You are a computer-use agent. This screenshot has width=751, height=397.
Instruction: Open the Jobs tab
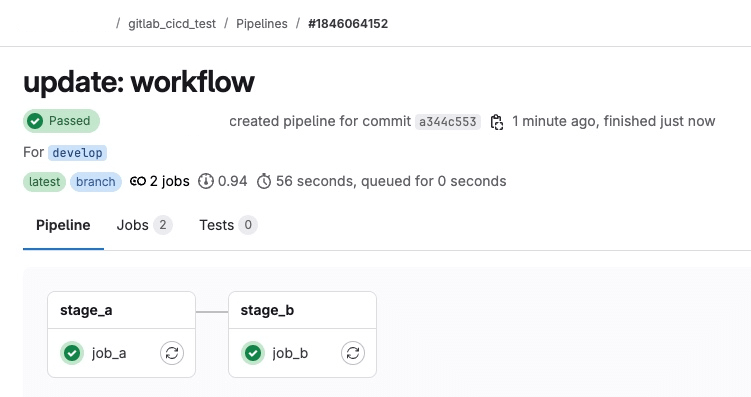[144, 225]
